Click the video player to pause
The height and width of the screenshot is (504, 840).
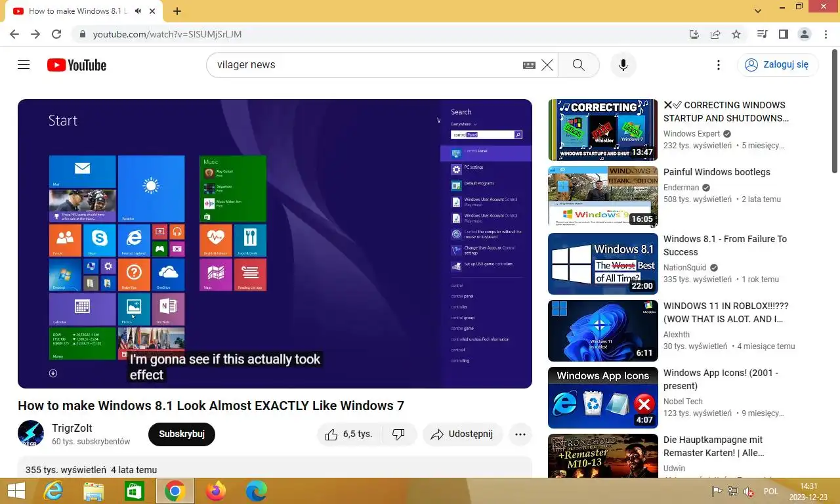pos(275,243)
